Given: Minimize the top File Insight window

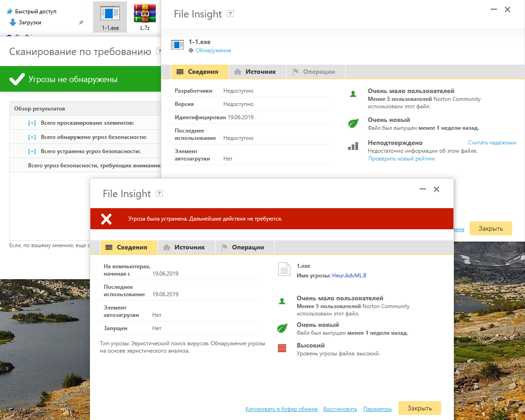Looking at the screenshot, I should [493, 9].
